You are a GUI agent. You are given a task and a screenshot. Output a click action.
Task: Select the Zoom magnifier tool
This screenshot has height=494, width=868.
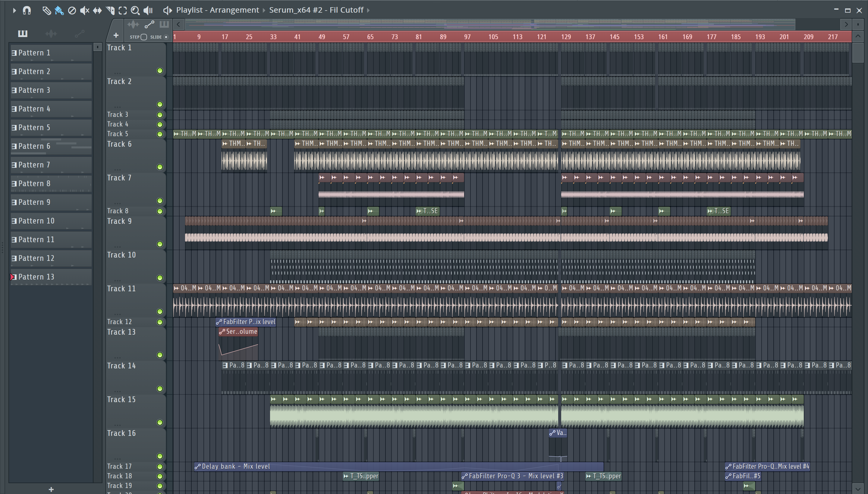135,11
